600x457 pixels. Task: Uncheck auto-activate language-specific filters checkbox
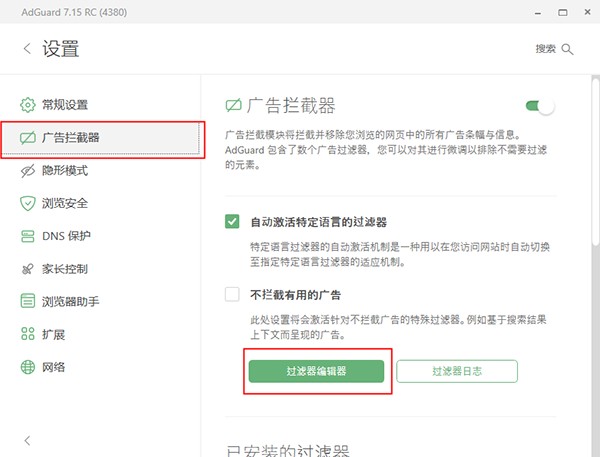(x=233, y=221)
